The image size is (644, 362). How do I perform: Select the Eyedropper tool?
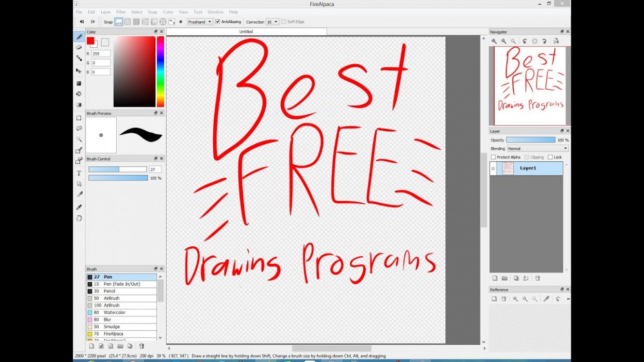coord(79,206)
